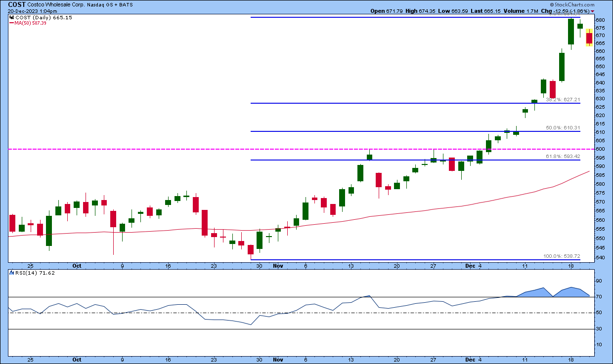613x364 pixels.
Task: Click the 50.0%: 610.31 Fibonacci label
Action: click(563, 128)
